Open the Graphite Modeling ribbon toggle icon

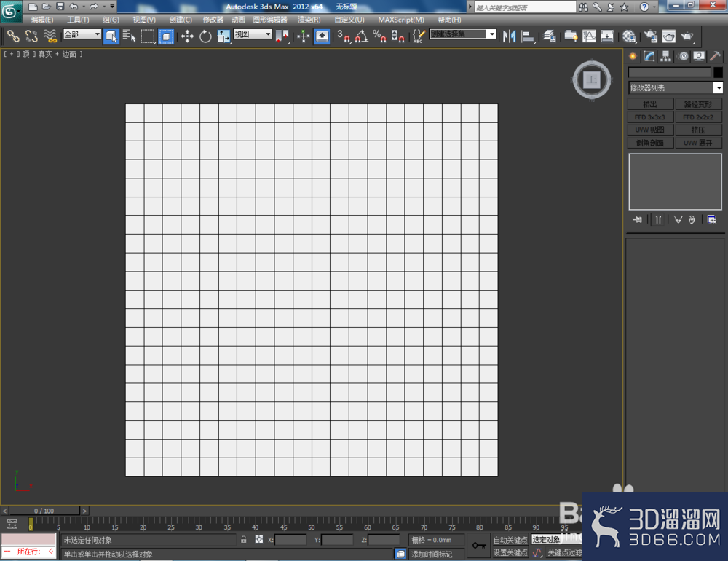pos(571,36)
